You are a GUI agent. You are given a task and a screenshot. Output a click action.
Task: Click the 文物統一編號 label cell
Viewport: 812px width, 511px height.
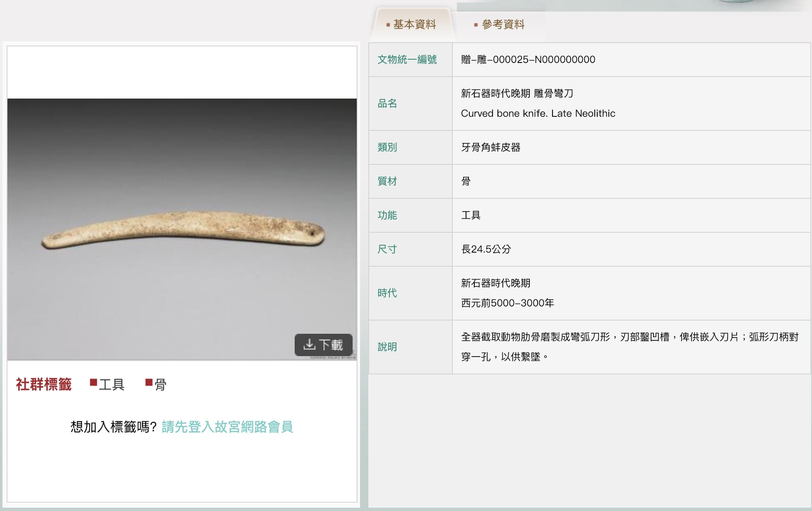tap(410, 60)
